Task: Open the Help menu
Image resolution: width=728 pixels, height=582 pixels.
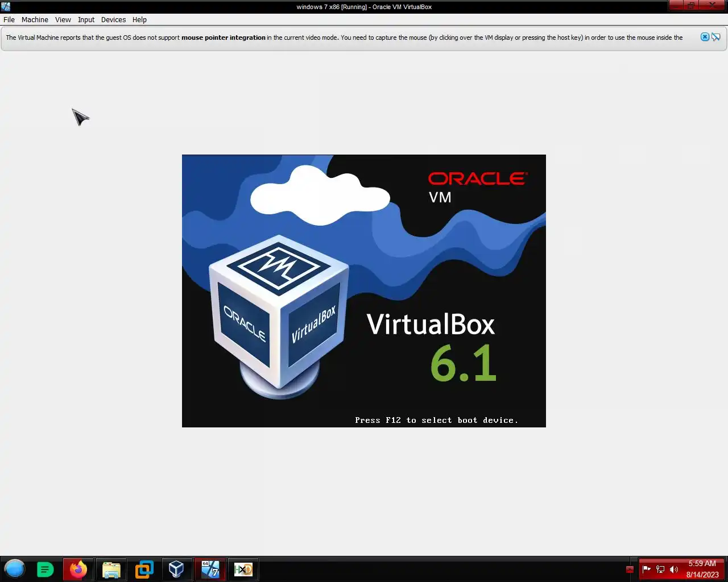Action: click(139, 19)
